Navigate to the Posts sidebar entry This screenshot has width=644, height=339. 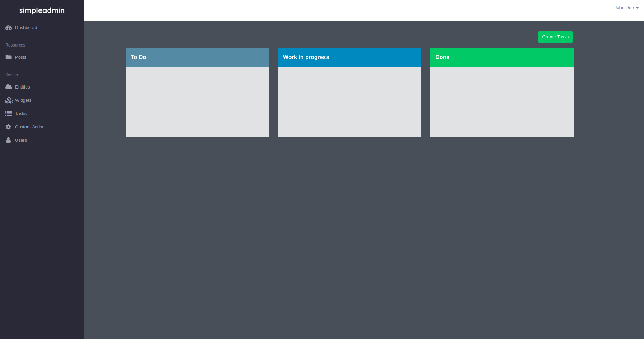coord(20,57)
